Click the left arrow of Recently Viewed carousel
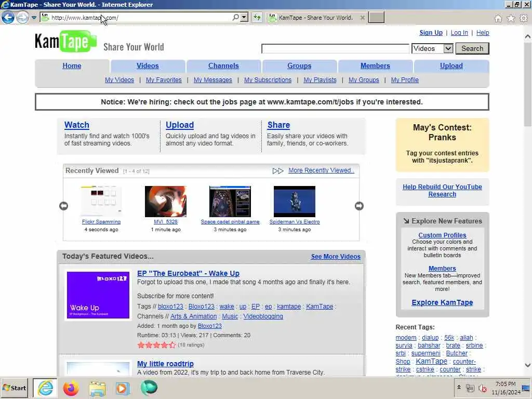This screenshot has width=532, height=399. [x=63, y=206]
